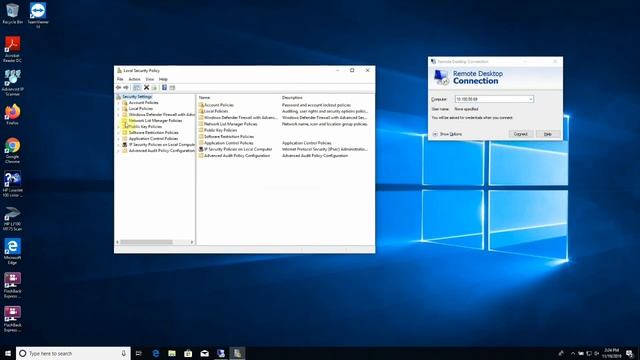Image resolution: width=640 pixels, height=360 pixels.
Task: Expand the Software Restriction Policies tree node arrow
Action: click(119, 133)
